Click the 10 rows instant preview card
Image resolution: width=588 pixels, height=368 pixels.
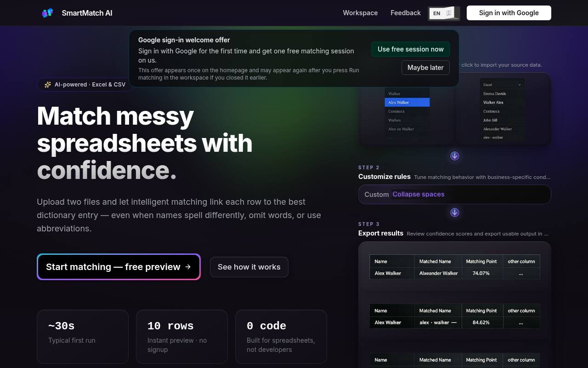[x=182, y=337]
